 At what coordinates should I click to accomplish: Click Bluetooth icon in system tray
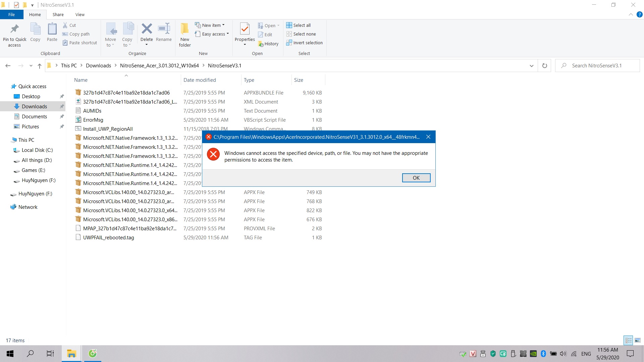(x=543, y=354)
